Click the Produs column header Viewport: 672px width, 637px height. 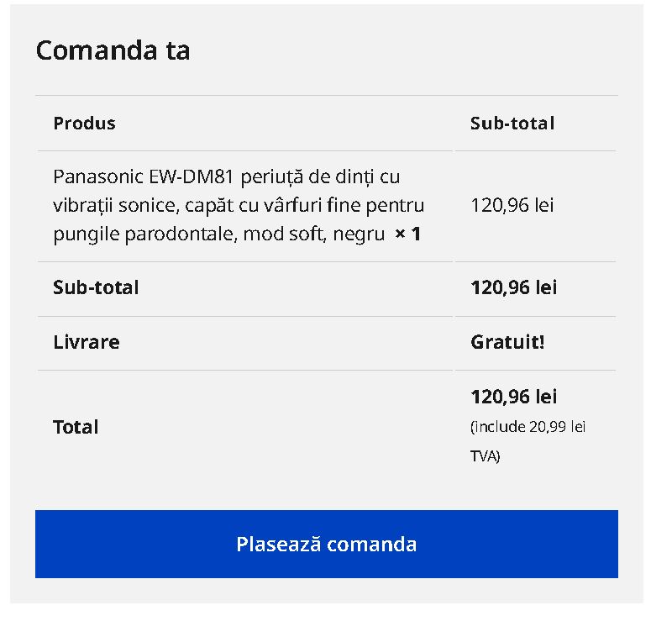[85, 123]
